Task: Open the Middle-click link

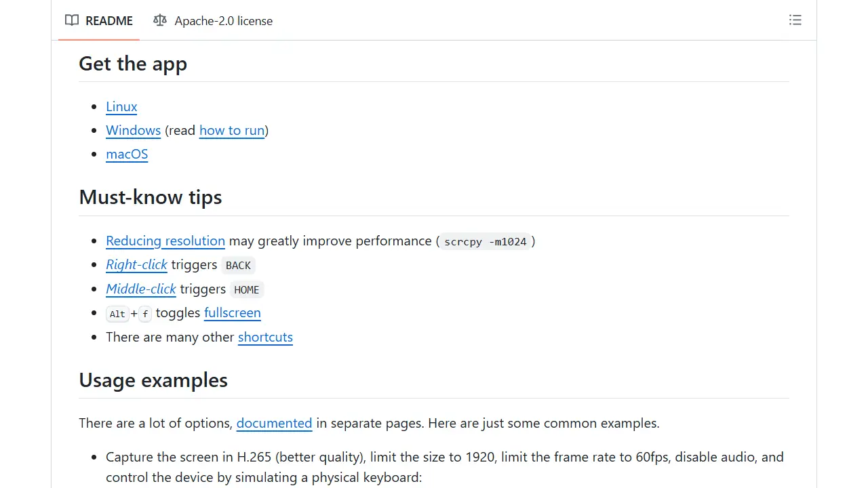Action: point(141,289)
